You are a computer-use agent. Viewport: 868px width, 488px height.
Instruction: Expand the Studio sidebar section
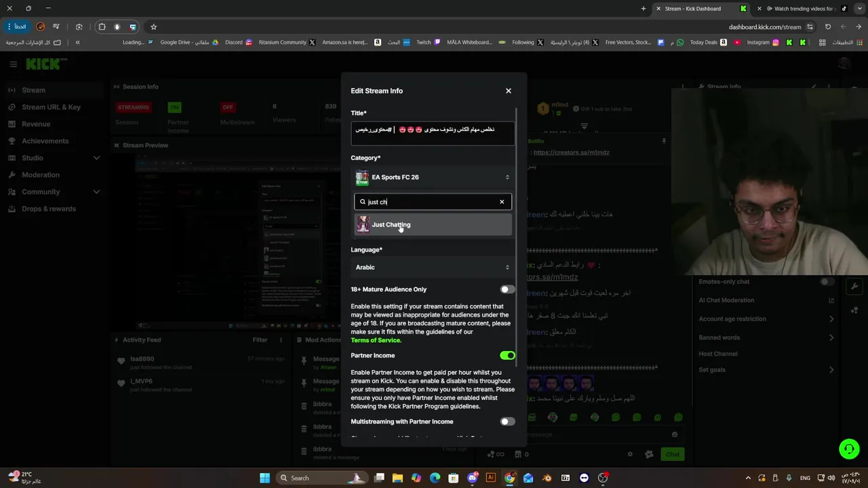(54, 158)
